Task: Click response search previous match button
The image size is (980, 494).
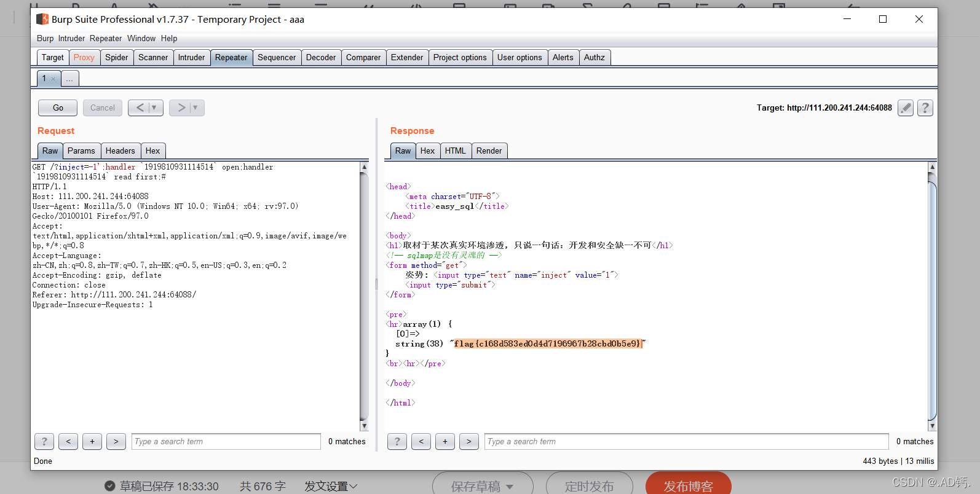Action: [421, 441]
